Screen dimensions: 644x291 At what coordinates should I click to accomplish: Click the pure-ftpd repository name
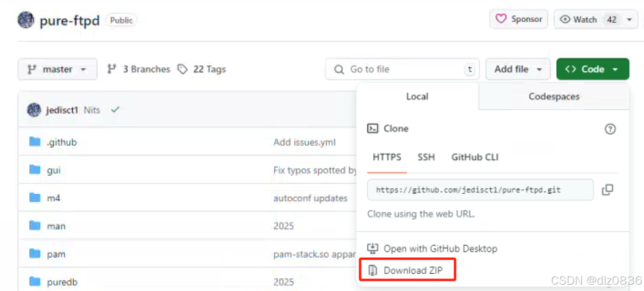[x=71, y=21]
